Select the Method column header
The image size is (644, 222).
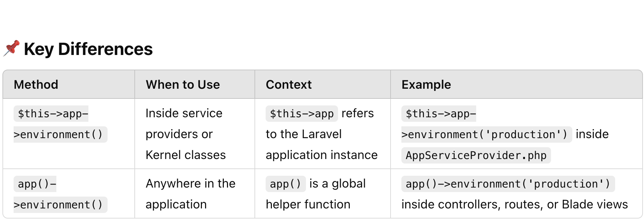pyautogui.click(x=36, y=85)
